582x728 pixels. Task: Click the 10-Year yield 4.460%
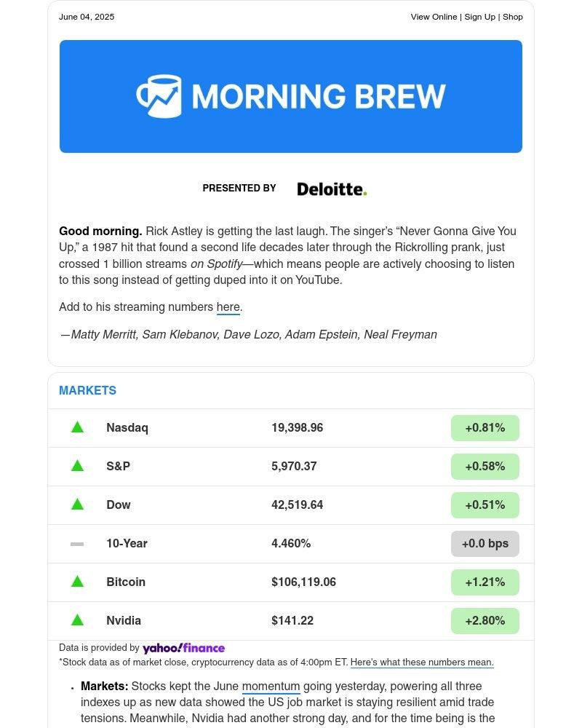(x=291, y=543)
